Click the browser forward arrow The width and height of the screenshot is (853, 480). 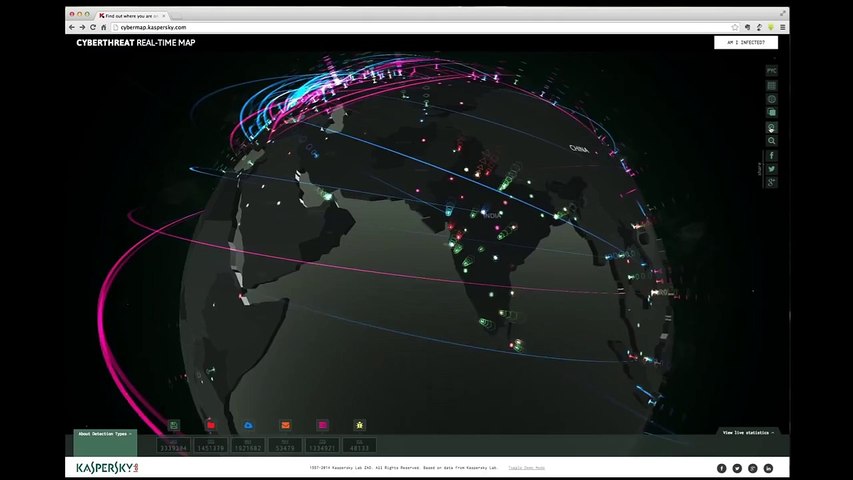click(82, 27)
